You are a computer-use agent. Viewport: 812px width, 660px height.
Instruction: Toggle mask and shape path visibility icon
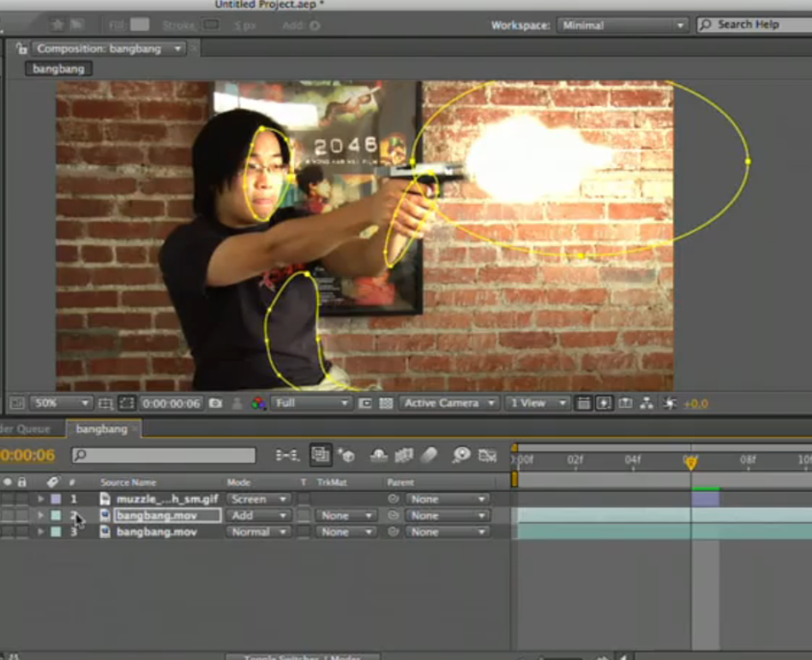(127, 403)
